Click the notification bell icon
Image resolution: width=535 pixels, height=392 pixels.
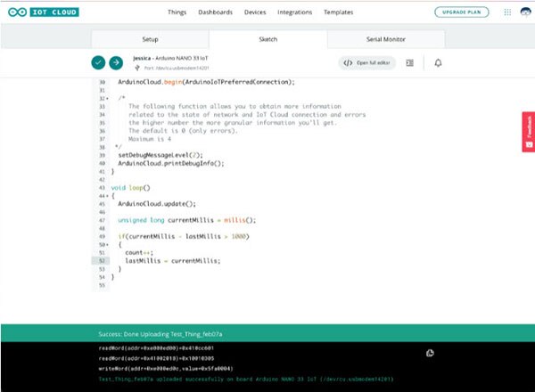click(x=438, y=62)
